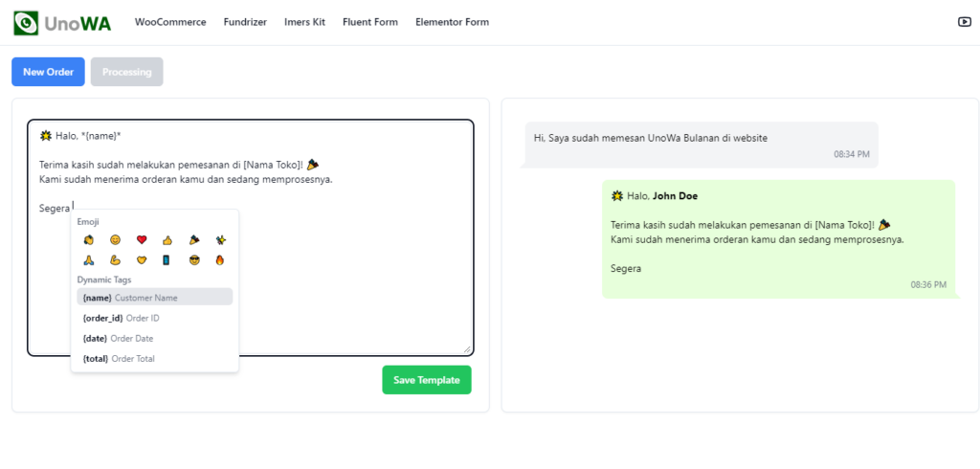Insert the {name} Customer Name tag
980x469 pixels.
(154, 298)
